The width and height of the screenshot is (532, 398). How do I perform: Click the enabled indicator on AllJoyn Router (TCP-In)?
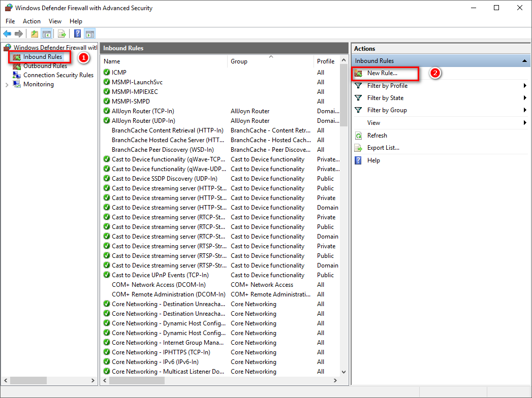(x=106, y=111)
